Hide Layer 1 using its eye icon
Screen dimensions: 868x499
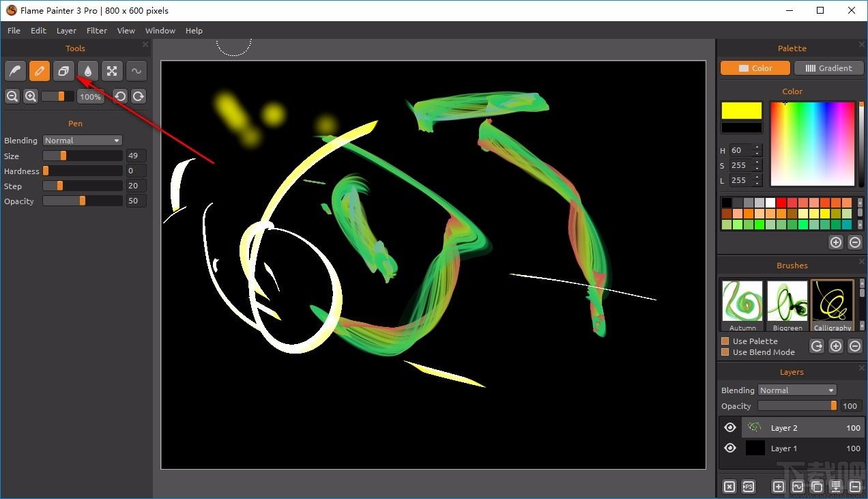[x=730, y=448]
